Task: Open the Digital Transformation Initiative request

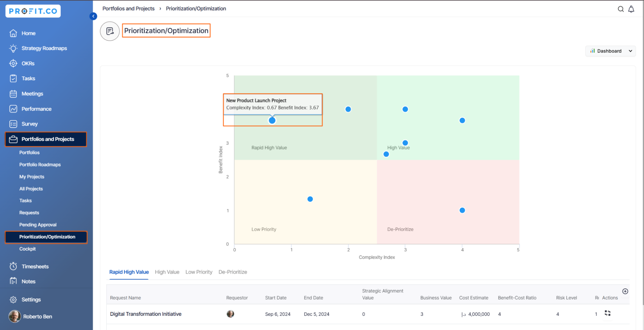Action: pos(146,314)
